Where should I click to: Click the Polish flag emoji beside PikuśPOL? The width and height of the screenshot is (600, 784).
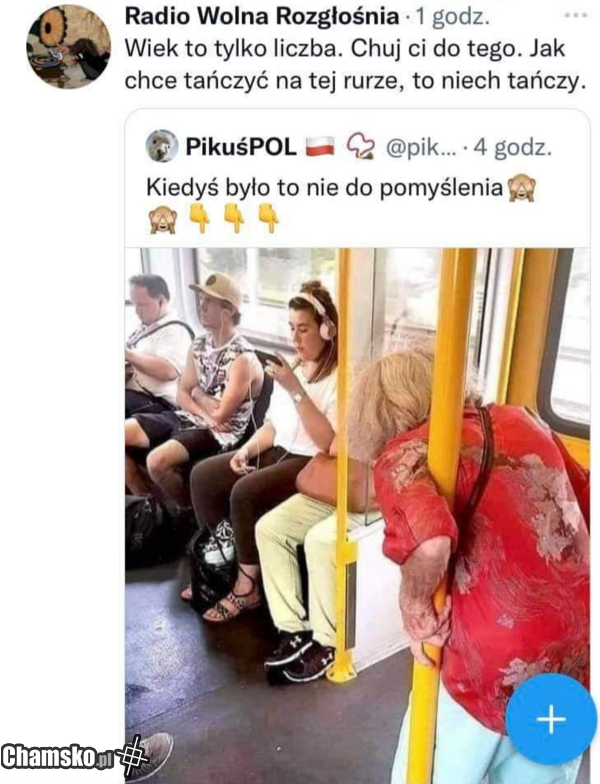click(x=320, y=146)
